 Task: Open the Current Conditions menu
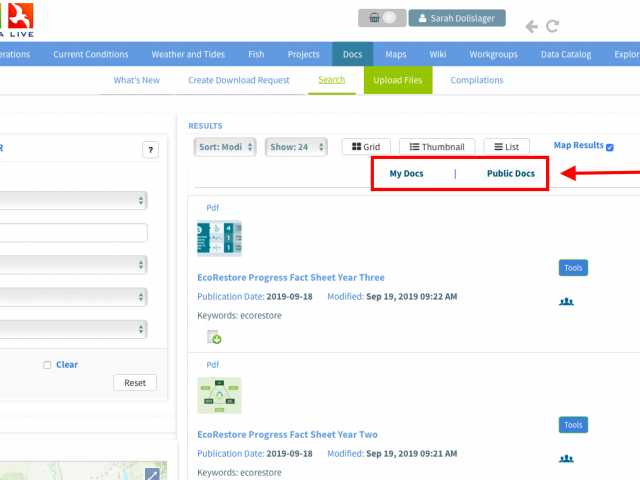pos(91,54)
